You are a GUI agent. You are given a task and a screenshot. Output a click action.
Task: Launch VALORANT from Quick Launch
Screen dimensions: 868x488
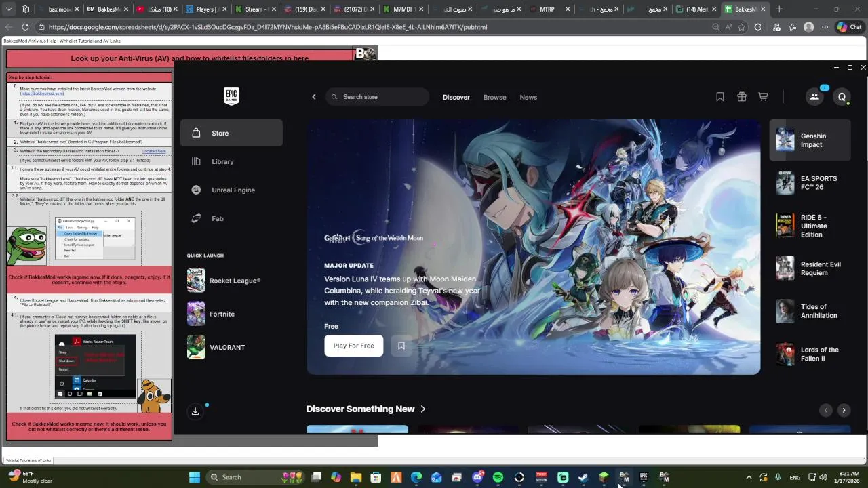[x=231, y=347]
